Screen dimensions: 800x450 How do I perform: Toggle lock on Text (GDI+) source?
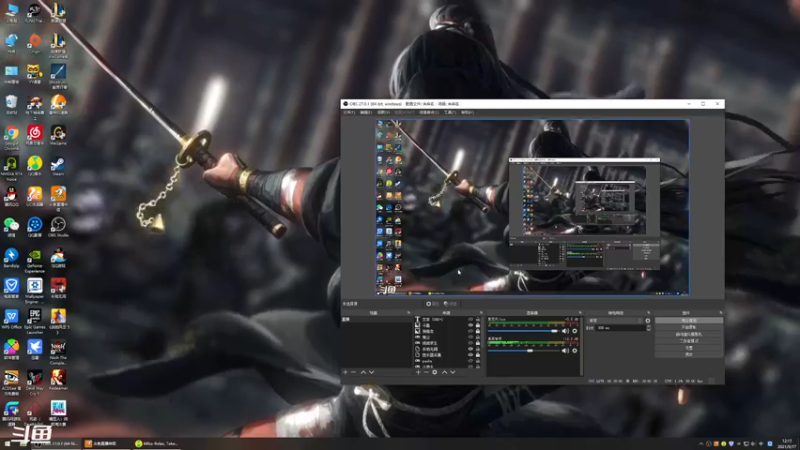pos(478,319)
